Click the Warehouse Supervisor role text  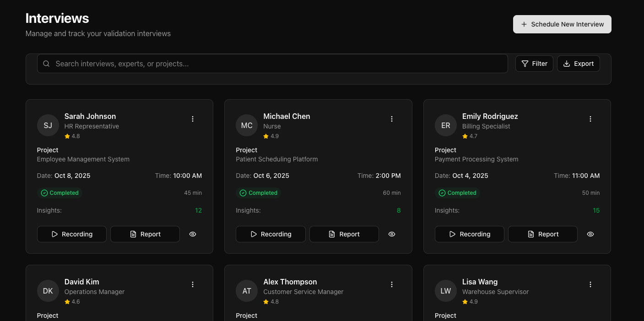(x=496, y=292)
